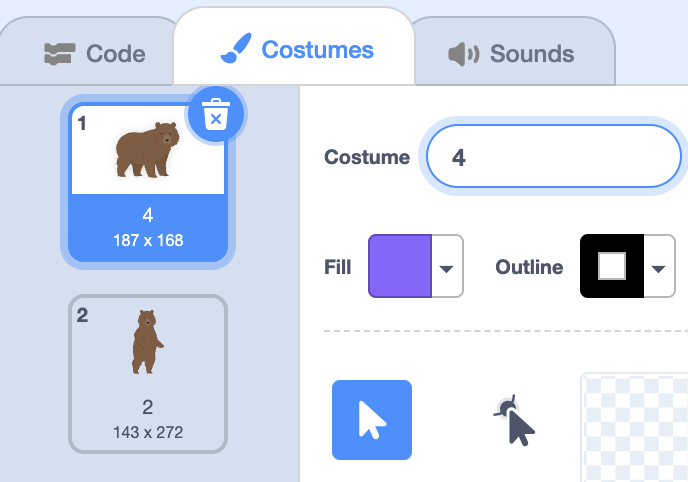Click the paintbrush icon on Costumes tab

tap(238, 50)
